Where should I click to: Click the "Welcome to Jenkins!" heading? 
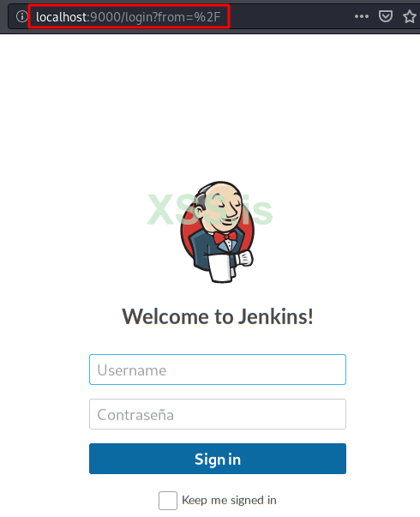pos(218,316)
